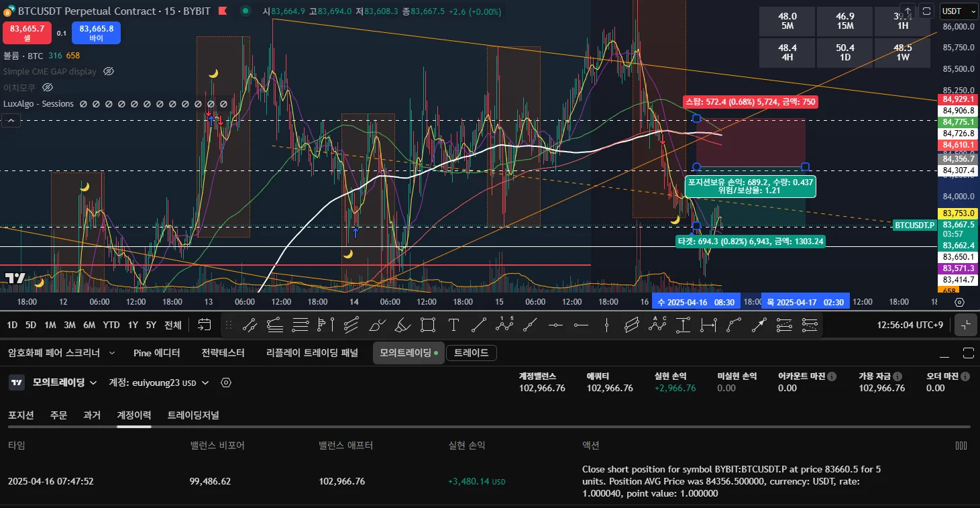
Task: Show the Simple CME GAP display indicator
Action: coord(109,71)
